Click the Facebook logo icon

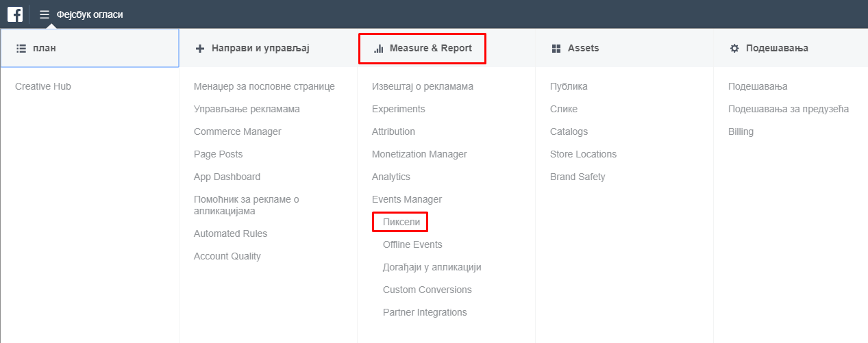[14, 14]
